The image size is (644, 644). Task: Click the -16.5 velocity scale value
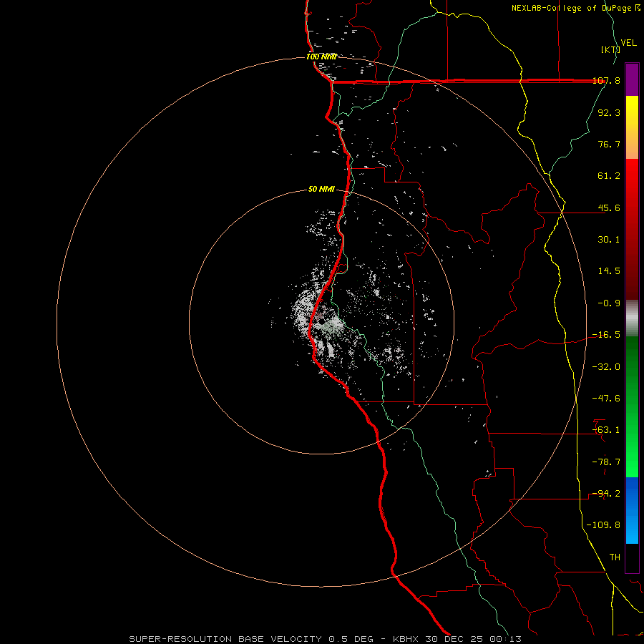(606, 335)
